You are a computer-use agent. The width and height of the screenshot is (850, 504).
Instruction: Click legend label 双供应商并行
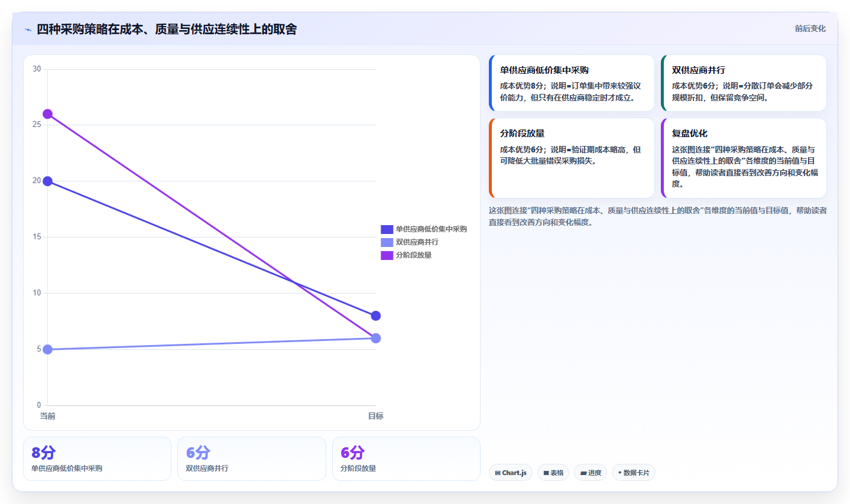click(417, 242)
